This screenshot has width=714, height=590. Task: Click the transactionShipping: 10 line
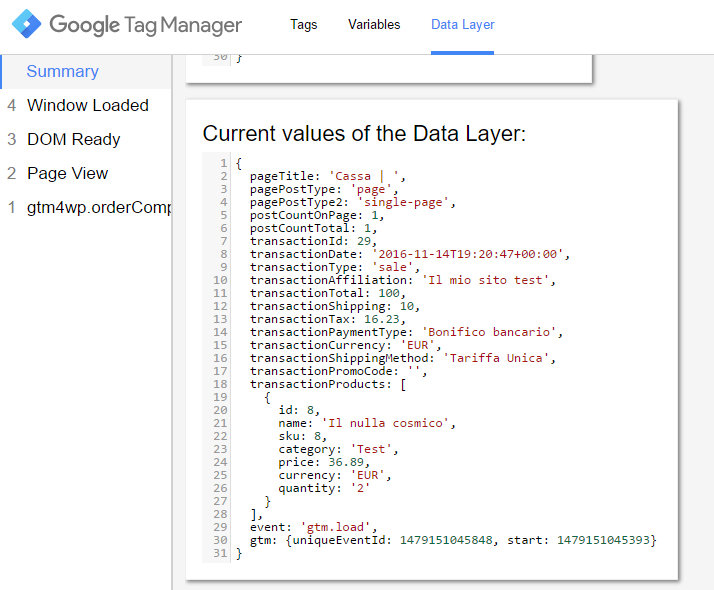point(335,306)
